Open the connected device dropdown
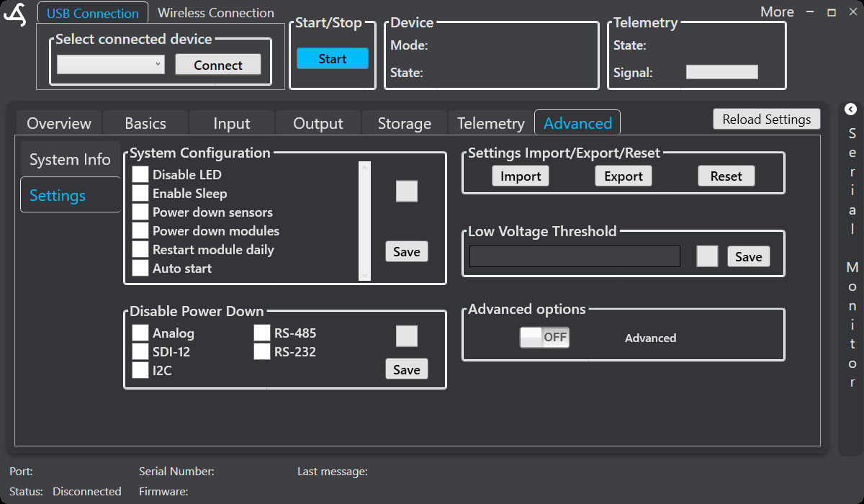Screen dimensions: 864x504 (111, 65)
